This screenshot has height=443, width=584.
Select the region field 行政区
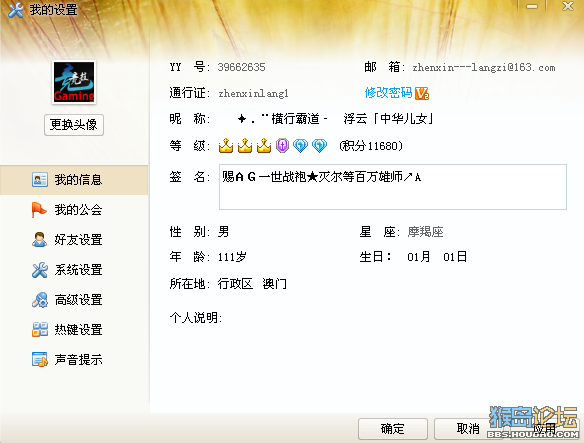[235, 284]
